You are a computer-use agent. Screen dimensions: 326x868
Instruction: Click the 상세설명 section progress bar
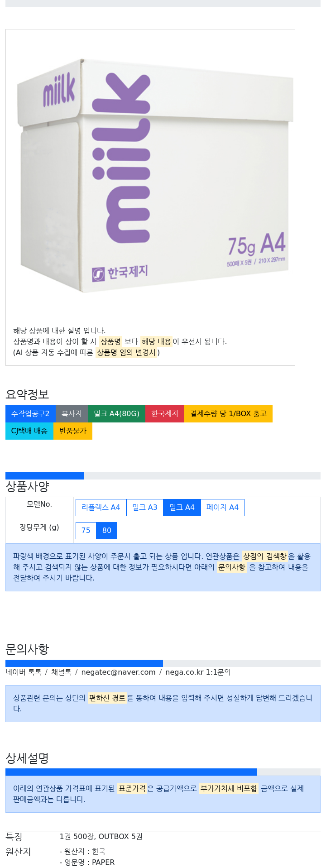(x=163, y=772)
